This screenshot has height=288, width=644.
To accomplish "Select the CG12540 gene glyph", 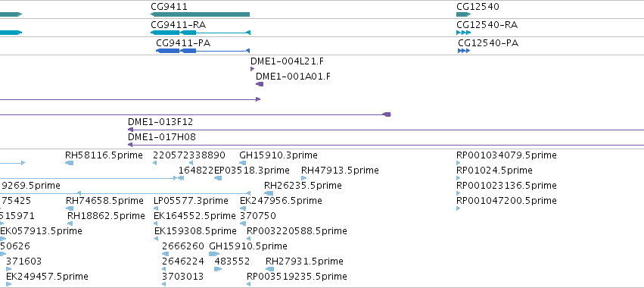I will pyautogui.click(x=463, y=14).
